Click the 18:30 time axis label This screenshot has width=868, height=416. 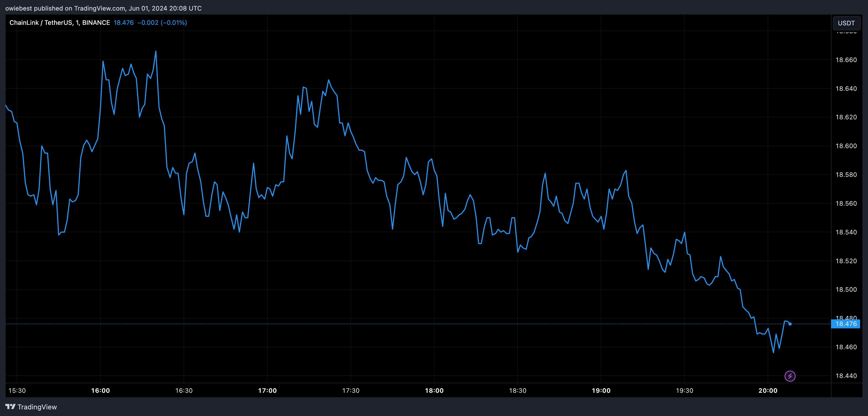pos(517,390)
